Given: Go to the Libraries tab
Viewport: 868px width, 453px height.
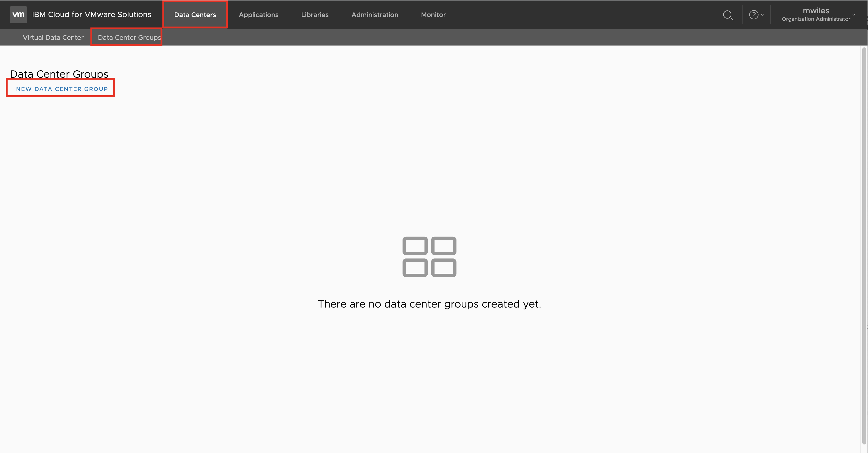Looking at the screenshot, I should [x=314, y=15].
